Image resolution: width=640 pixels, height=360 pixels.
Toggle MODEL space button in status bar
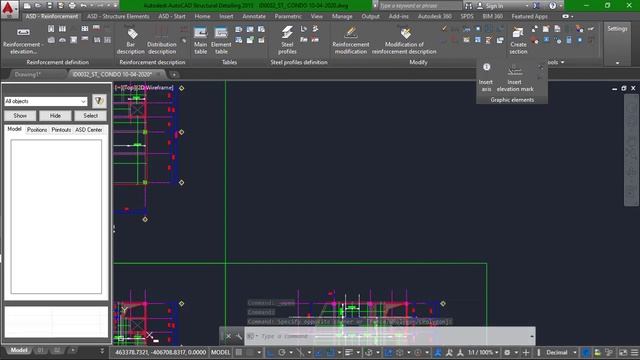[220, 352]
